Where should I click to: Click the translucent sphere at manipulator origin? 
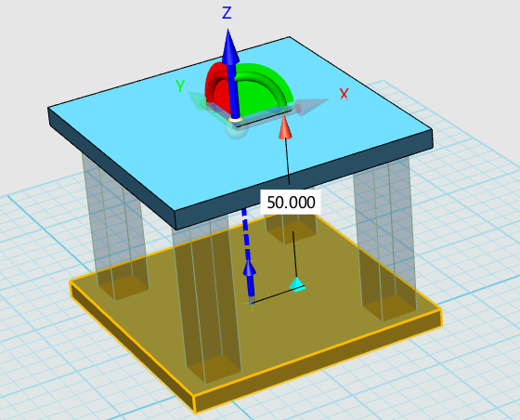pyautogui.click(x=236, y=130)
